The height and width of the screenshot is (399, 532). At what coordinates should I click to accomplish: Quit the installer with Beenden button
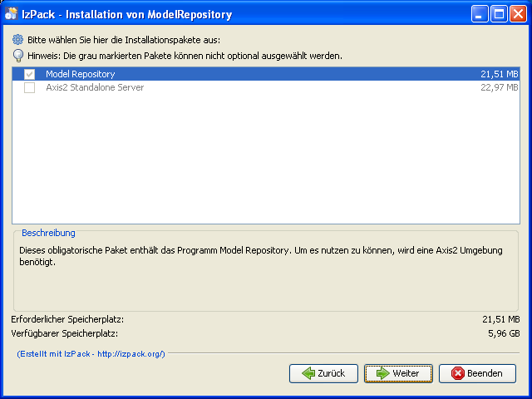click(x=477, y=373)
